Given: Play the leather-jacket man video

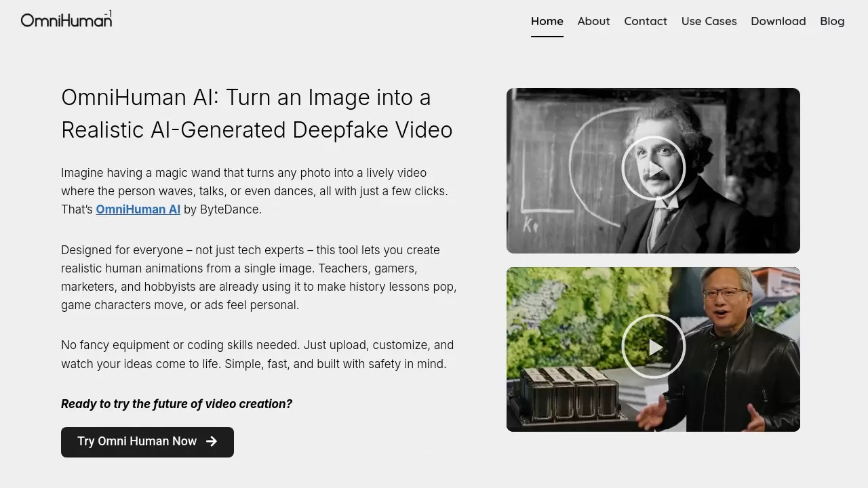Looking at the screenshot, I should [x=654, y=346].
